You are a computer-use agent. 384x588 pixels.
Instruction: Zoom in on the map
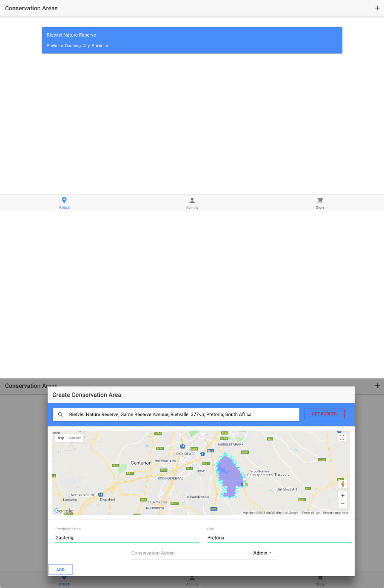pos(343,495)
